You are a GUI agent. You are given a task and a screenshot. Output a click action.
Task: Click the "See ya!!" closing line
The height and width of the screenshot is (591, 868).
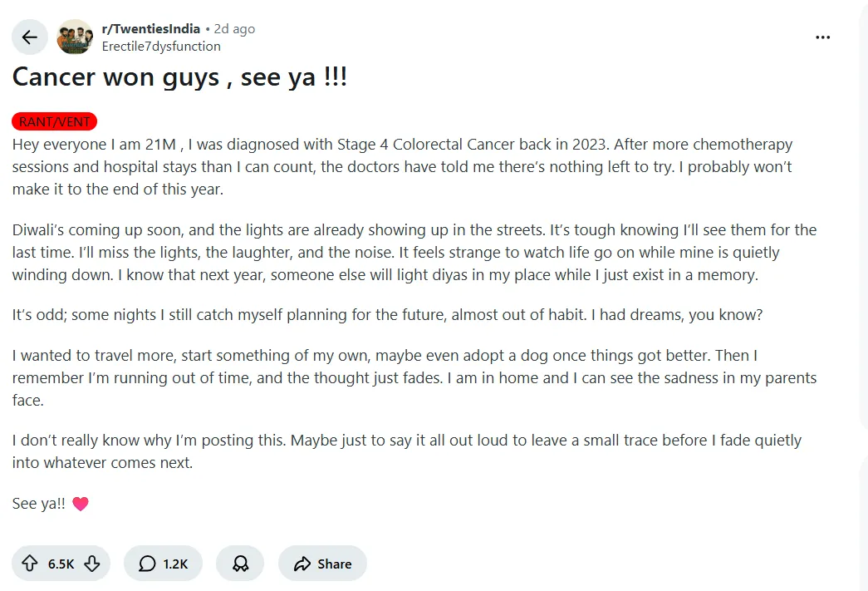tap(38, 504)
